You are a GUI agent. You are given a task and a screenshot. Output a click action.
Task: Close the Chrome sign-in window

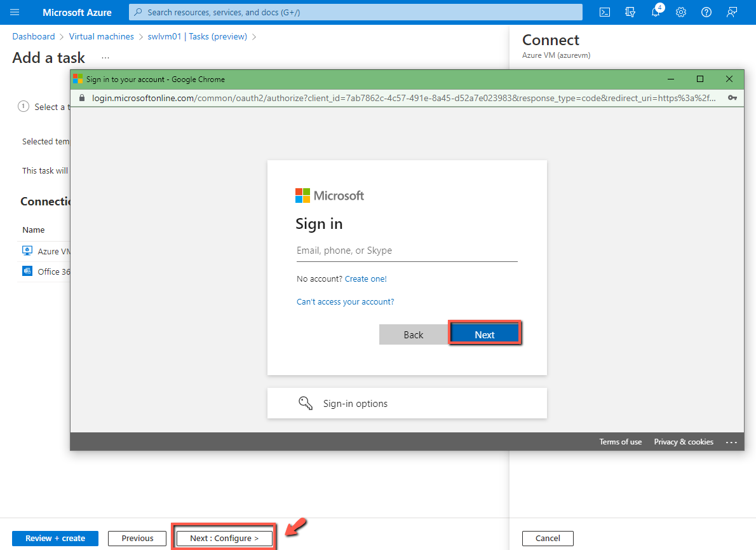tap(729, 79)
